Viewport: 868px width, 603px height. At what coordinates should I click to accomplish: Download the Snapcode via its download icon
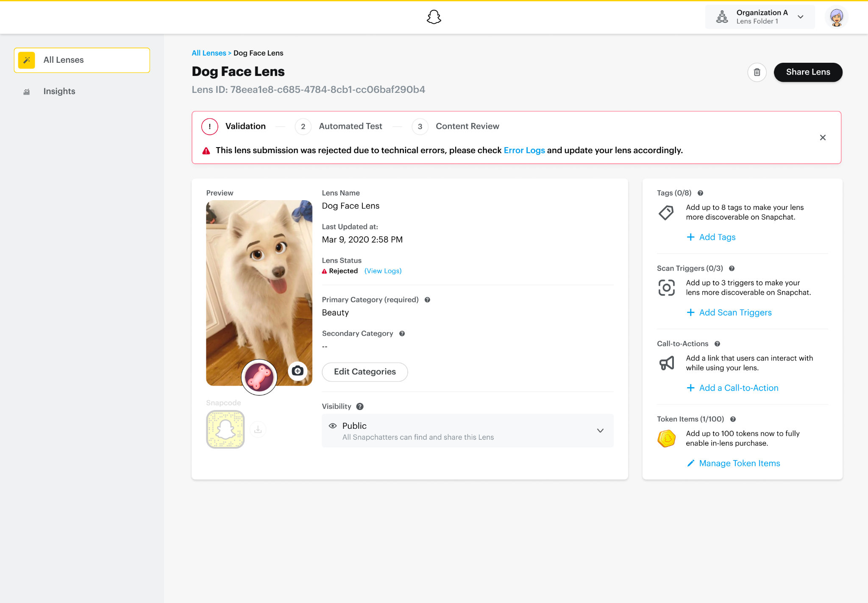click(x=258, y=429)
